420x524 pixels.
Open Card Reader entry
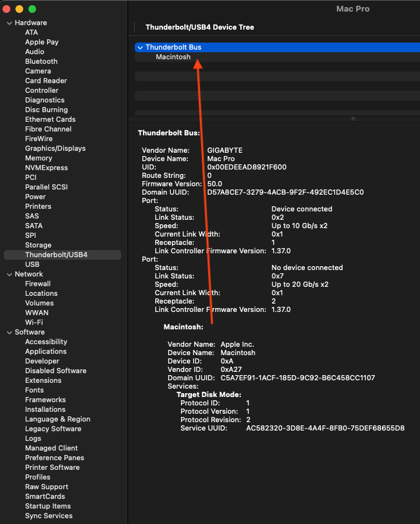point(46,81)
